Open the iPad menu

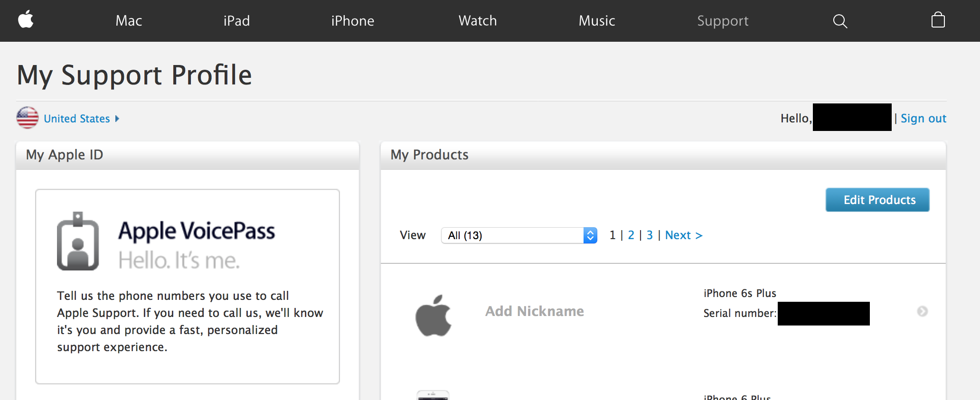coord(236,21)
